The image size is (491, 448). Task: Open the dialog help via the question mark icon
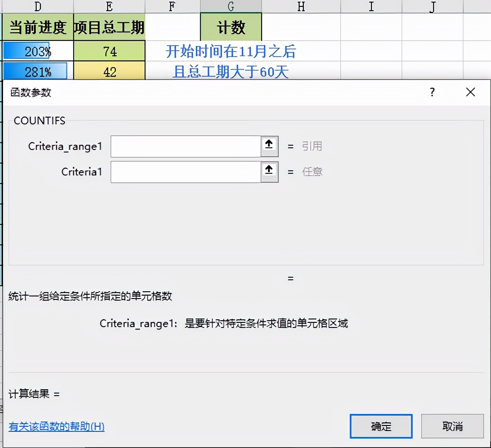pos(432,92)
